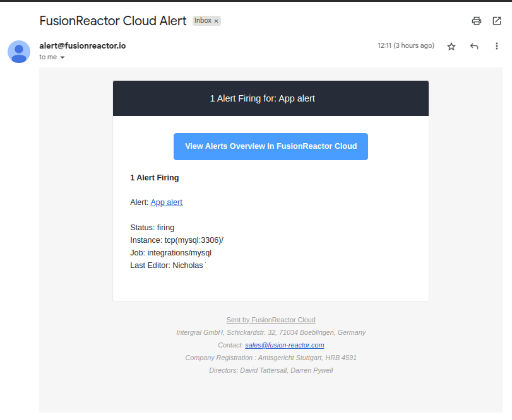Open the three-dot more options menu

[497, 46]
